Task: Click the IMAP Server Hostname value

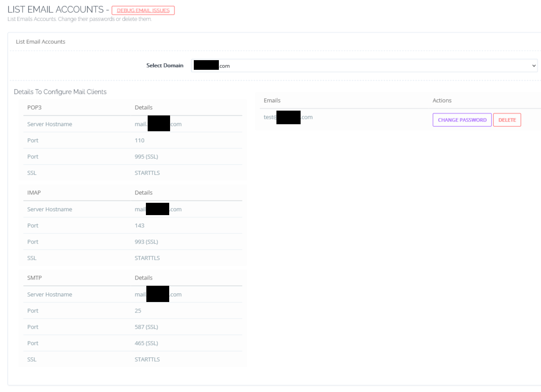Action: point(158,209)
